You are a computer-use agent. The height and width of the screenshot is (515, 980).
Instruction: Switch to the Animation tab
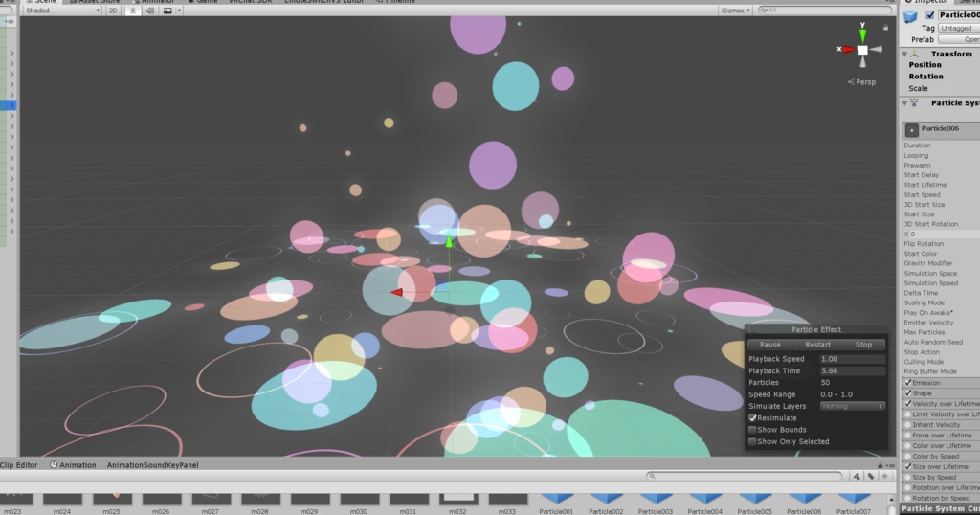click(73, 465)
